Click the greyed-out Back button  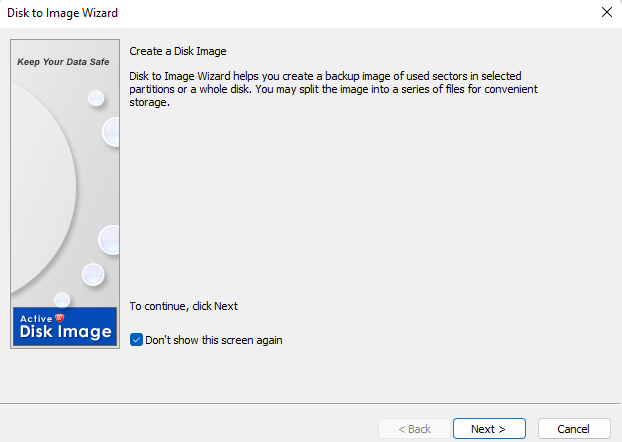(414, 429)
